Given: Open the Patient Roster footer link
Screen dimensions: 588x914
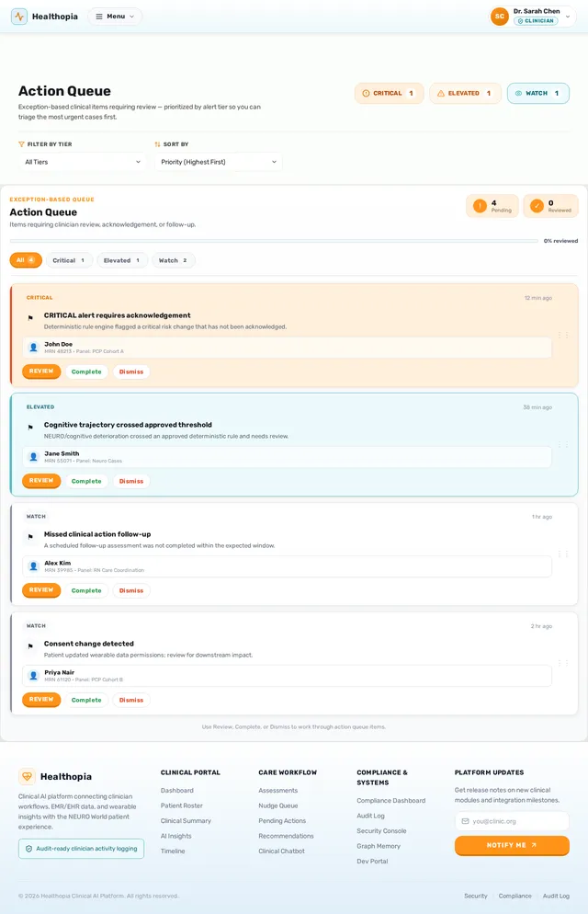Looking at the screenshot, I should 182,805.
